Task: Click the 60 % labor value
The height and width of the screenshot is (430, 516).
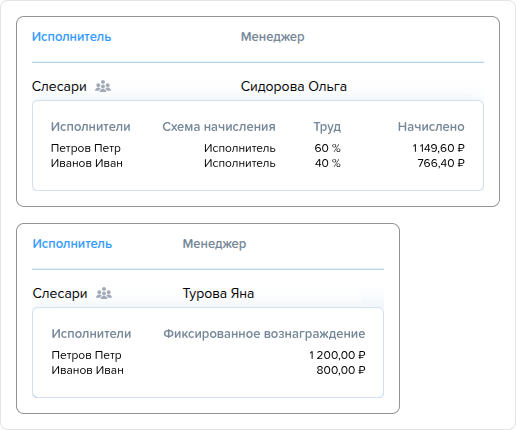Action: coord(327,148)
